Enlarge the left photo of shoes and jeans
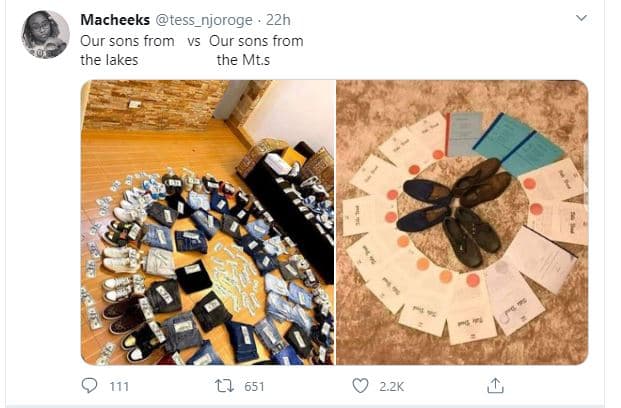The height and width of the screenshot is (408, 621). [x=207, y=222]
